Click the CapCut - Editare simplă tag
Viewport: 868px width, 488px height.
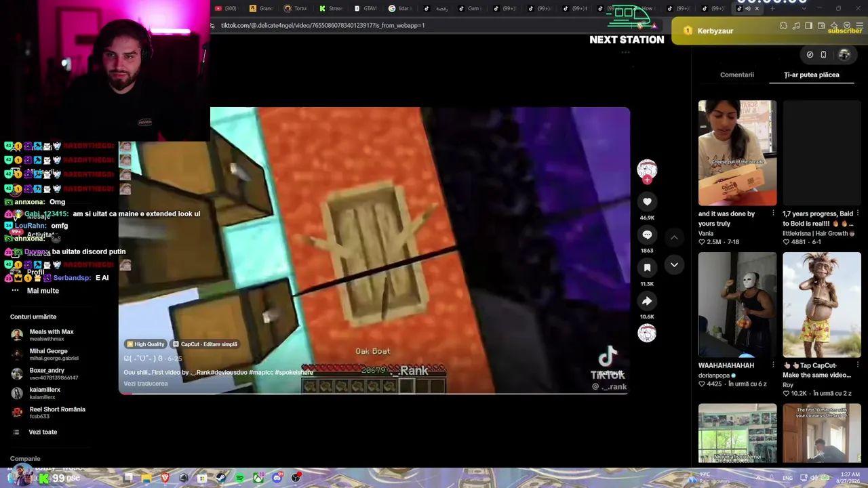pyautogui.click(x=205, y=344)
